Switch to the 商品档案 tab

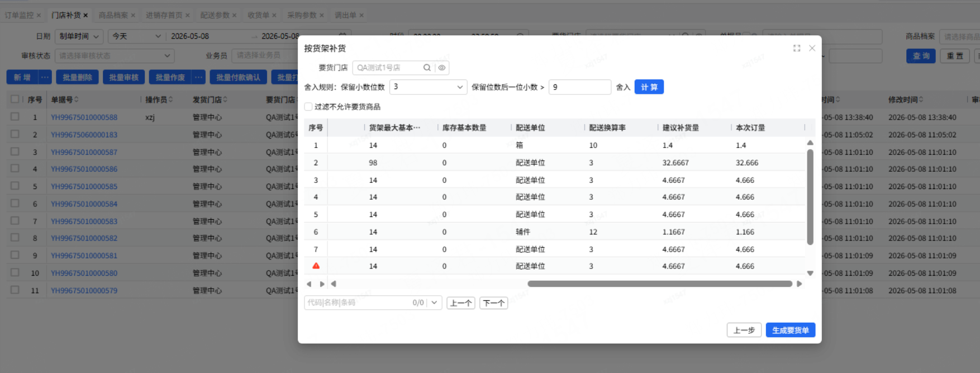[113, 15]
